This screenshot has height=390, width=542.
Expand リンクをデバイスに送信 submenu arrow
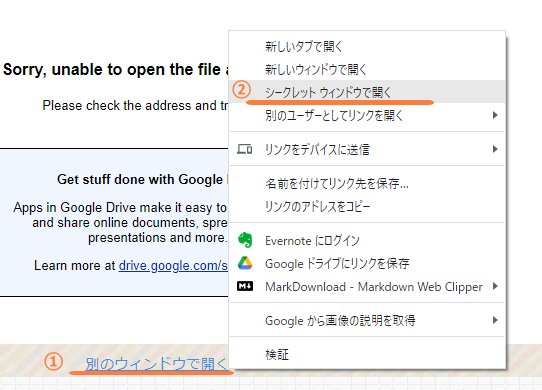(x=495, y=149)
